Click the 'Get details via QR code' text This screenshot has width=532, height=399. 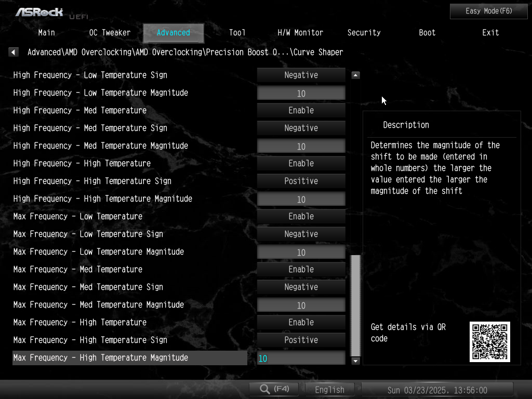408,332
